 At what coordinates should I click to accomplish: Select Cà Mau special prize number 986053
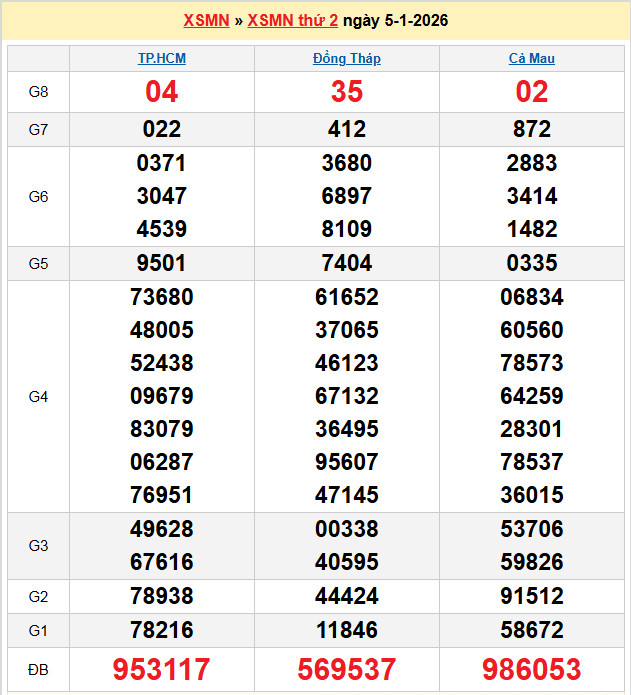point(532,669)
